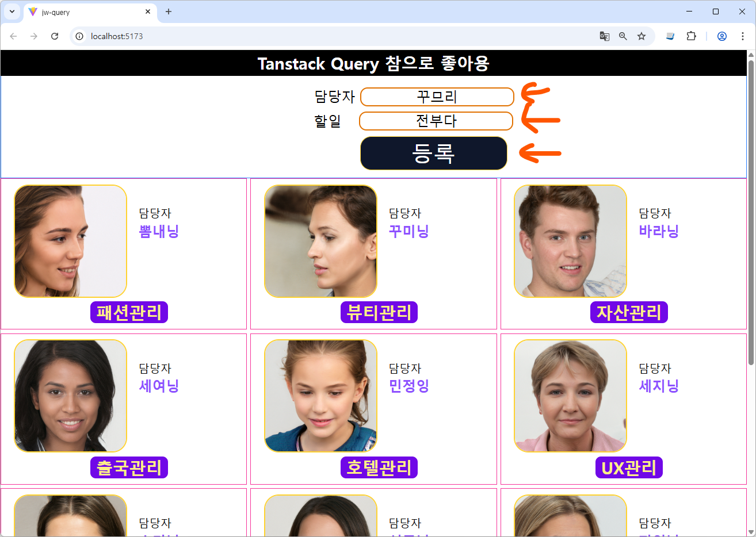Click the name 뽐내닝
The image size is (756, 537).
pos(159,231)
